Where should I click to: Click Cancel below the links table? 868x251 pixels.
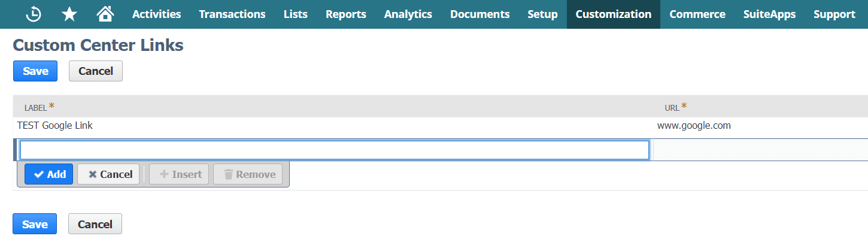pos(95,224)
